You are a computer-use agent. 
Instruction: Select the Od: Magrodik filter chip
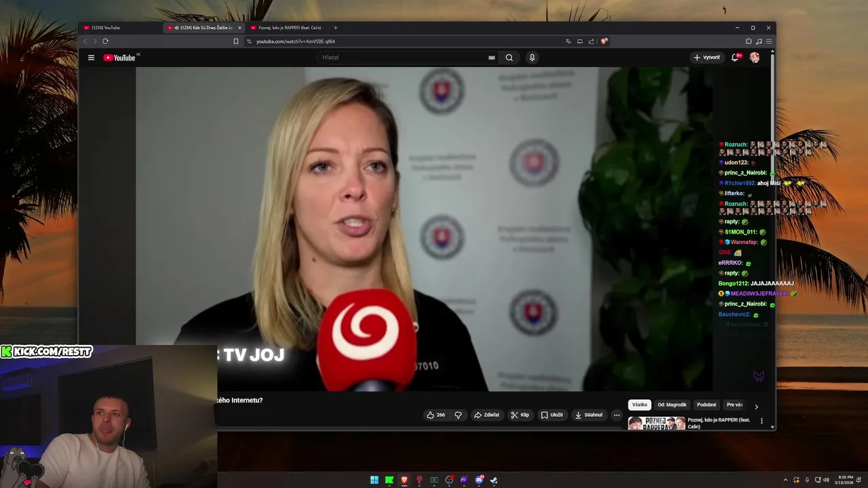[x=672, y=405]
